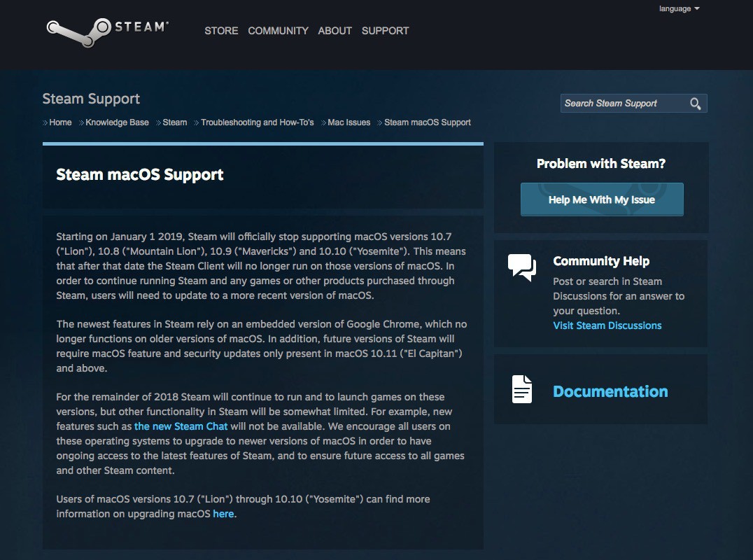Open Troubleshooting and How-To's breadcrumb
This screenshot has height=560, width=753.
(x=257, y=122)
